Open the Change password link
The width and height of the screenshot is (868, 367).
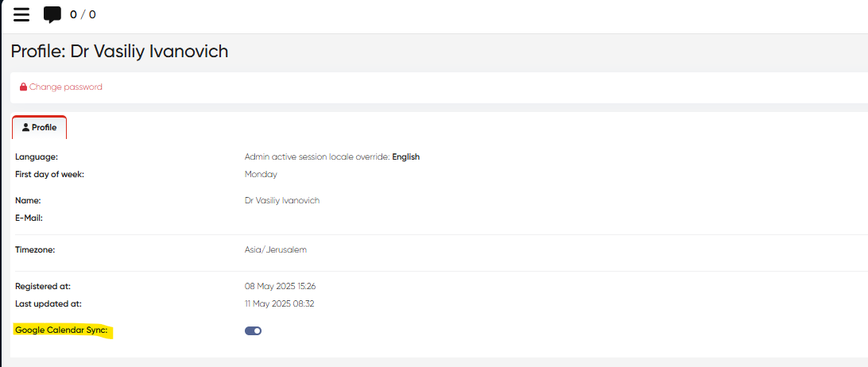pyautogui.click(x=65, y=87)
